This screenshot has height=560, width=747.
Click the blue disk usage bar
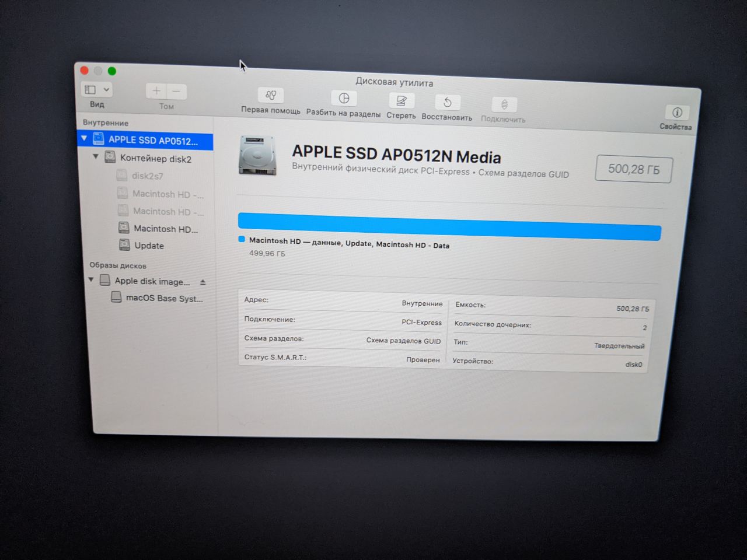click(449, 227)
